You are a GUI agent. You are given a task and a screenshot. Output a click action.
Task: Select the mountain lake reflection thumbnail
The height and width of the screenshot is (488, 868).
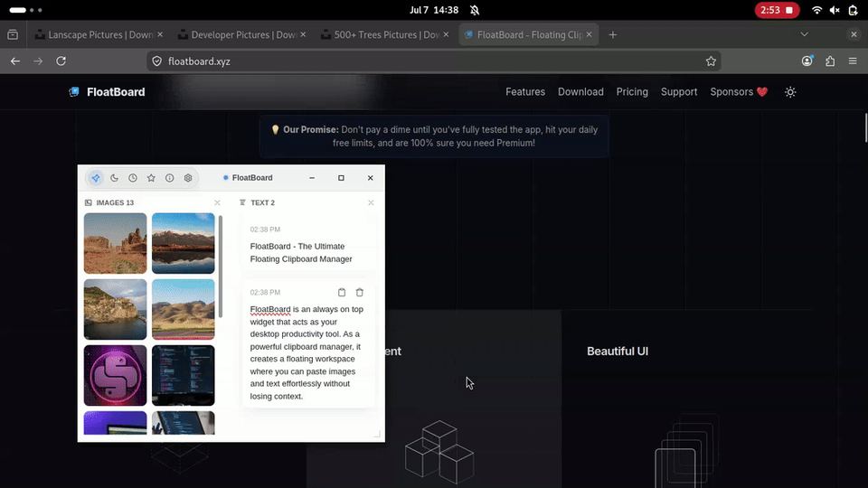point(184,243)
